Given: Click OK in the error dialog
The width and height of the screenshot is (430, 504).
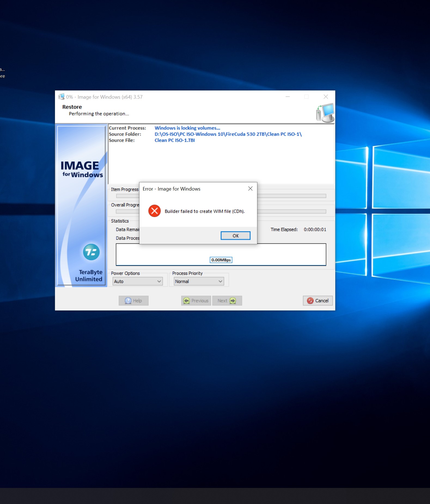Looking at the screenshot, I should pos(236,236).
